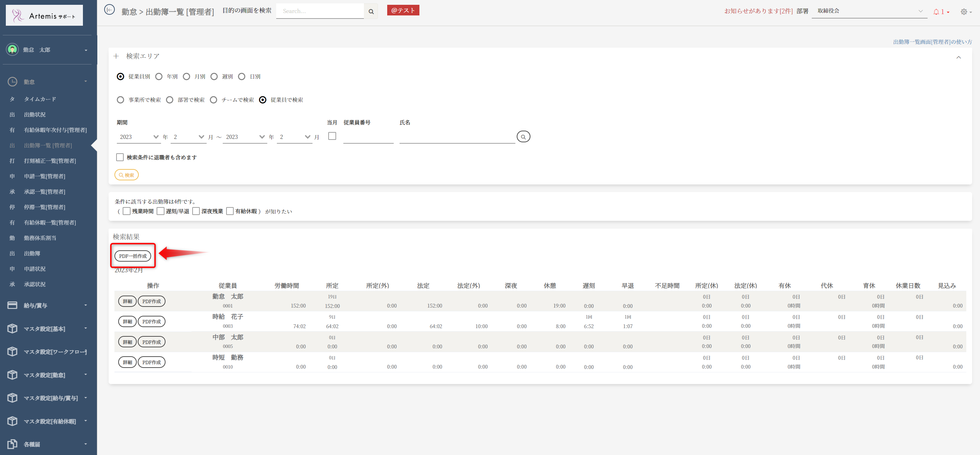Click the 勤怠 clock icon in sidebar

(x=12, y=82)
